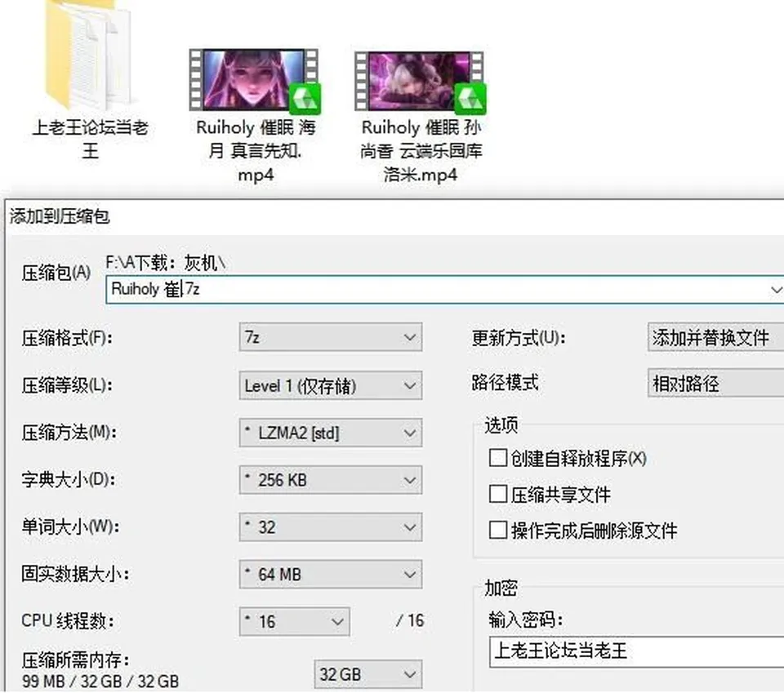The height and width of the screenshot is (693, 784).
Task: Open the 固实数据大小 64 MB dropdown
Action: [x=331, y=574]
